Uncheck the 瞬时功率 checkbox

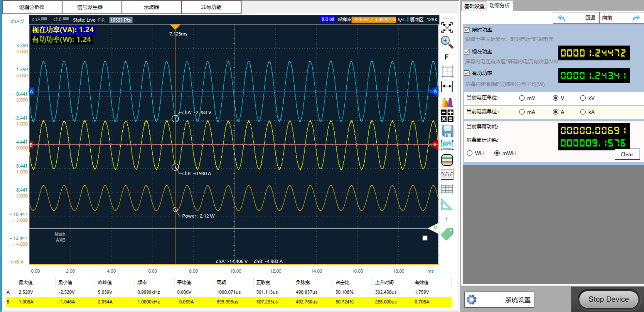(467, 30)
